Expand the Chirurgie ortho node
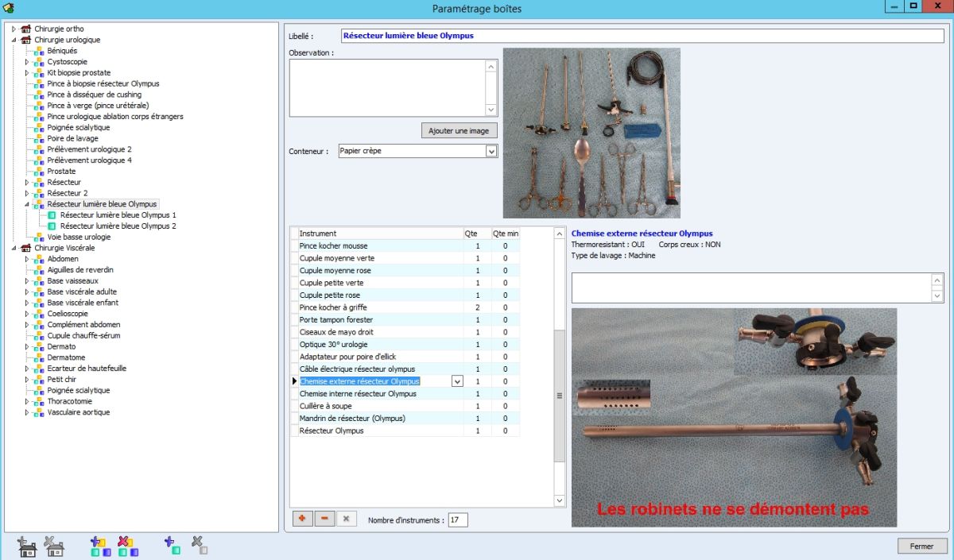Image resolution: width=954 pixels, height=560 pixels. [14, 29]
